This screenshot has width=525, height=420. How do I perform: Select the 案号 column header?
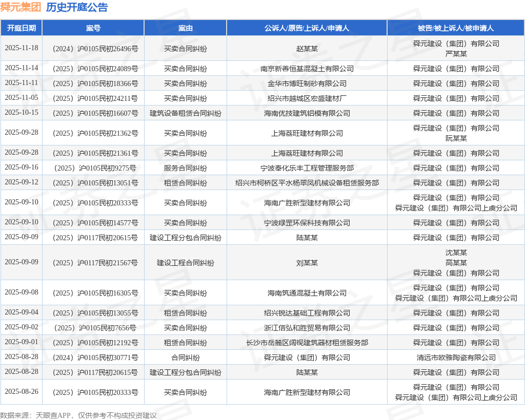tap(93, 28)
